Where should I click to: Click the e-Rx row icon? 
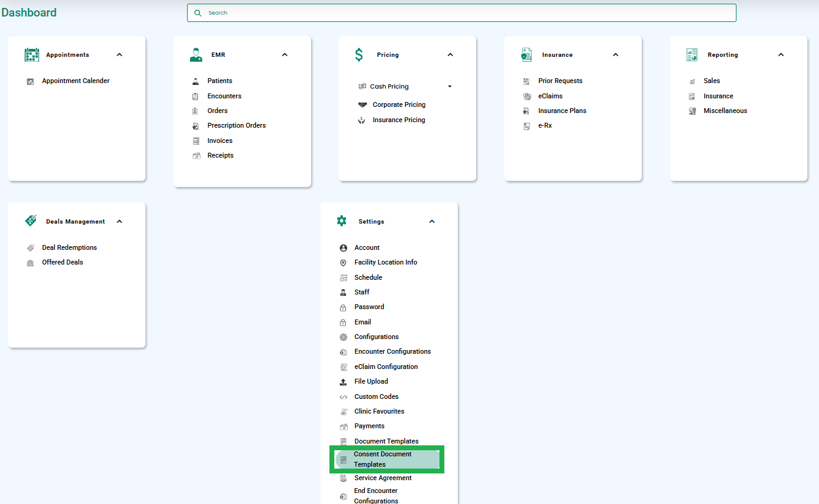click(x=527, y=126)
